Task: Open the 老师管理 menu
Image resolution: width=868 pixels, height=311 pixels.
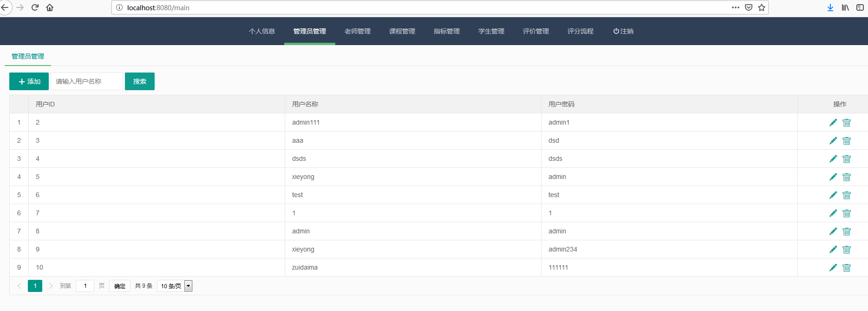Action: click(358, 31)
